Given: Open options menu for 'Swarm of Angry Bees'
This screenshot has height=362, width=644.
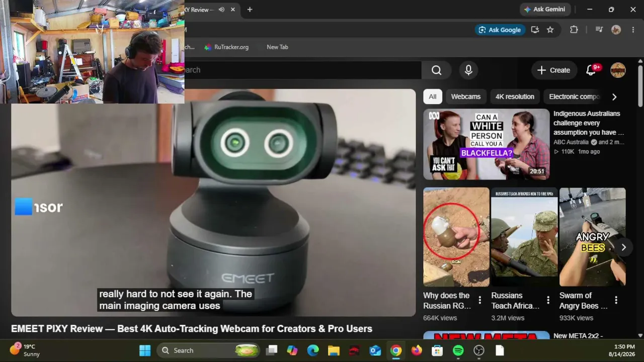Looking at the screenshot, I should click(x=616, y=300).
